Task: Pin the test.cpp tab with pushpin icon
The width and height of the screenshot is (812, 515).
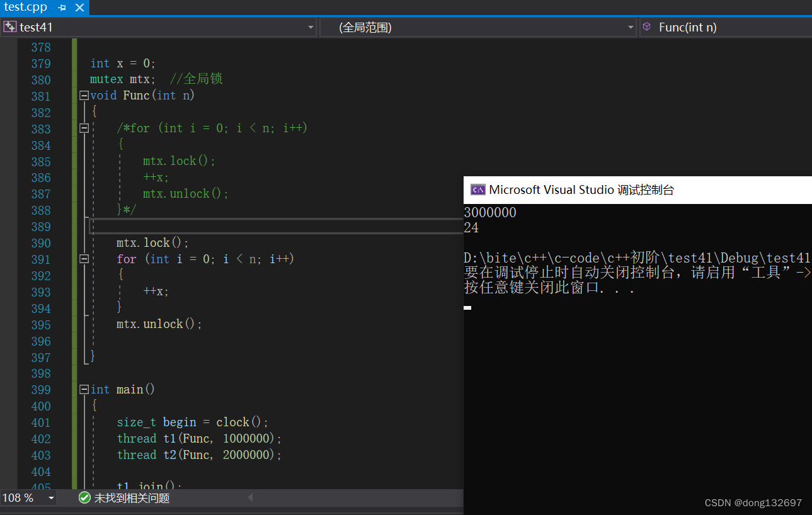Action: (x=62, y=8)
